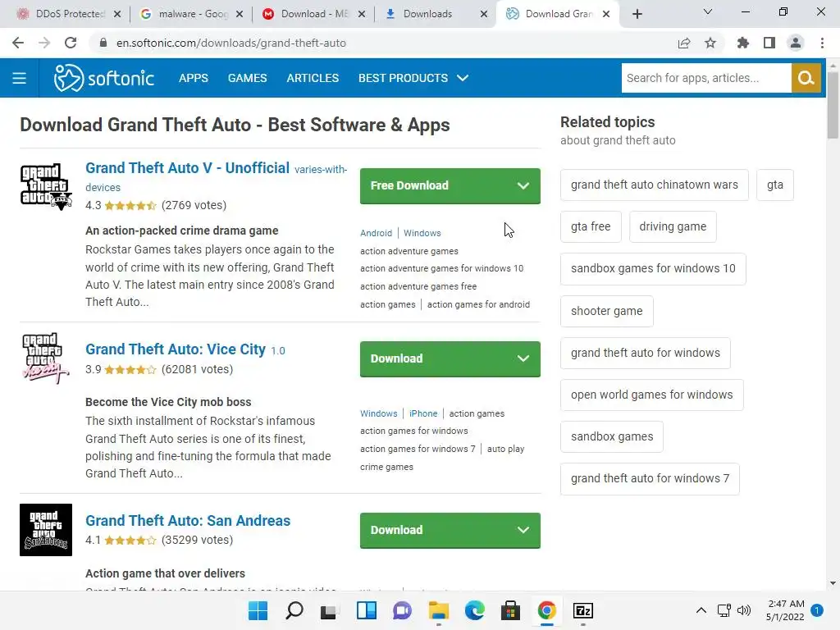This screenshot has height=630, width=840.
Task: Open the Windows Start menu
Action: pos(258,610)
